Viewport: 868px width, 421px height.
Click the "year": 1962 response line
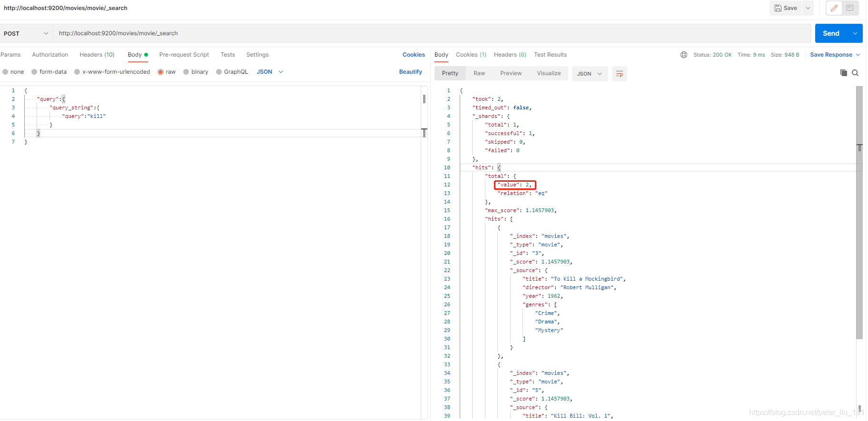pos(542,296)
